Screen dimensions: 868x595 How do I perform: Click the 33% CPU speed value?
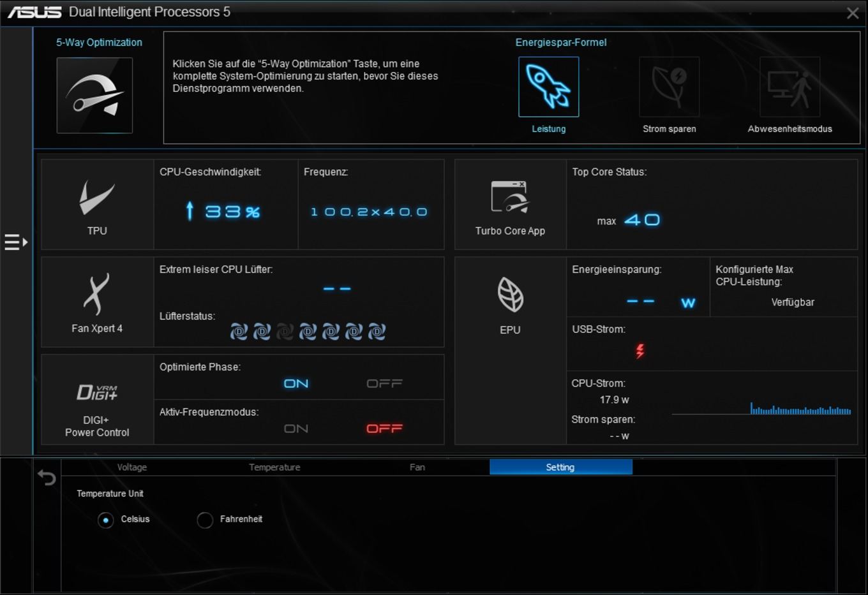[x=223, y=211]
